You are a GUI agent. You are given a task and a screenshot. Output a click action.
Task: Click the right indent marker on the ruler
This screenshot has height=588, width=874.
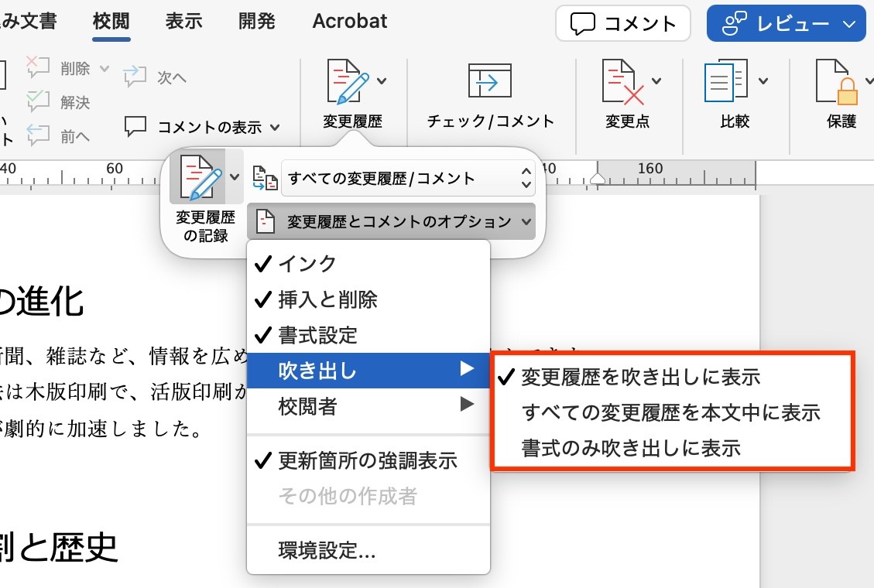point(598,178)
